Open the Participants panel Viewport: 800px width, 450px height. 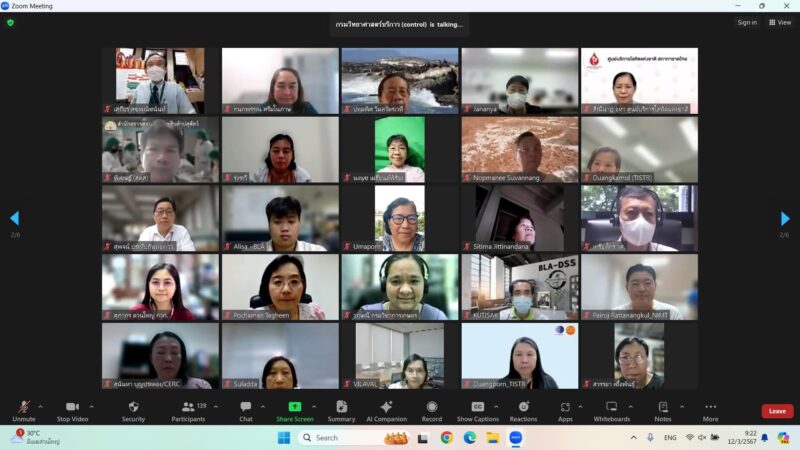(188, 411)
